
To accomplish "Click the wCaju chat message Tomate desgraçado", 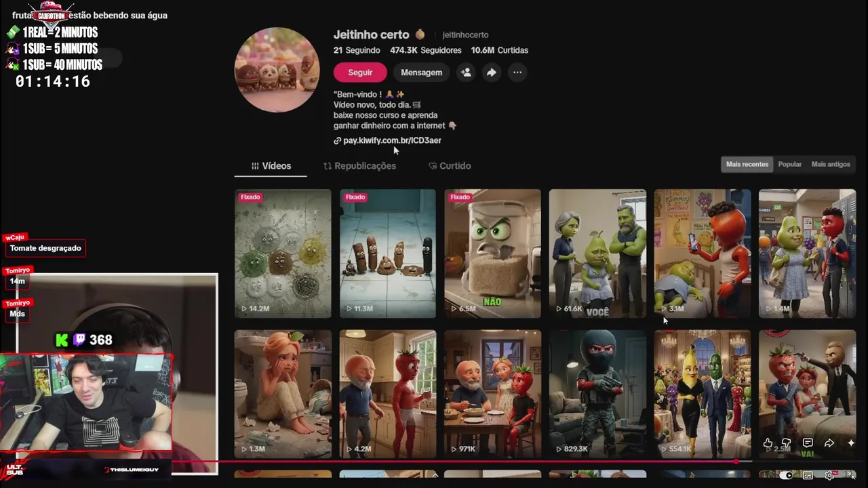I will pyautogui.click(x=45, y=248).
